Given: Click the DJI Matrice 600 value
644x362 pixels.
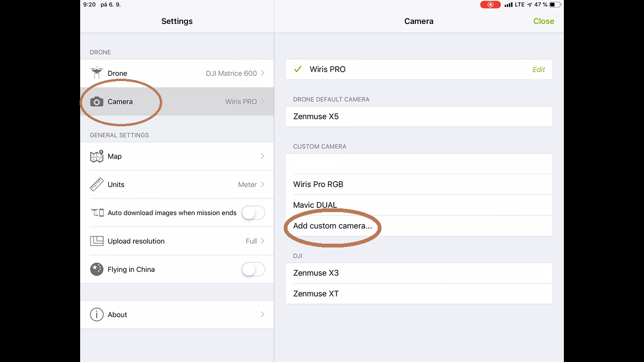Looking at the screenshot, I should point(231,73).
